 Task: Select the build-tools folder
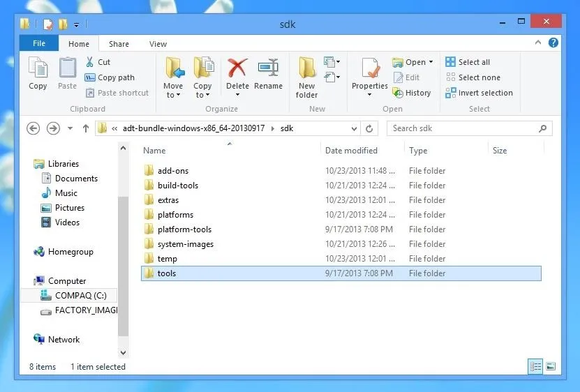click(341, 186)
